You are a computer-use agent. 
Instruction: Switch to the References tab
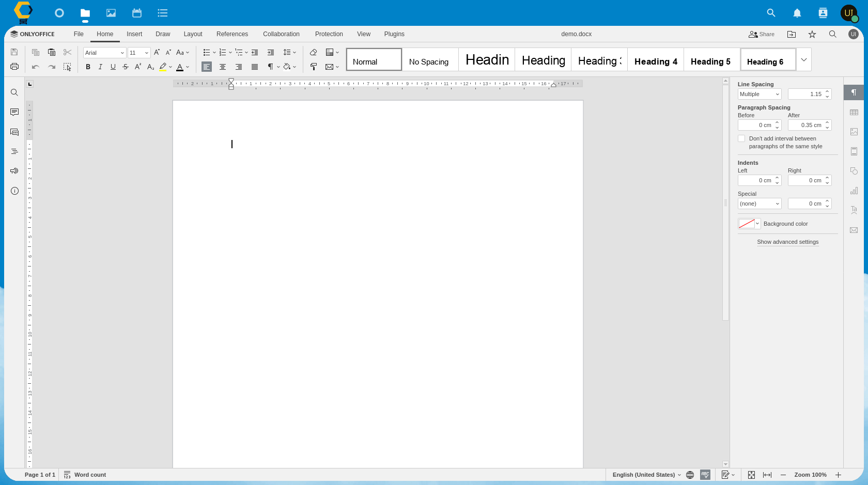(232, 34)
